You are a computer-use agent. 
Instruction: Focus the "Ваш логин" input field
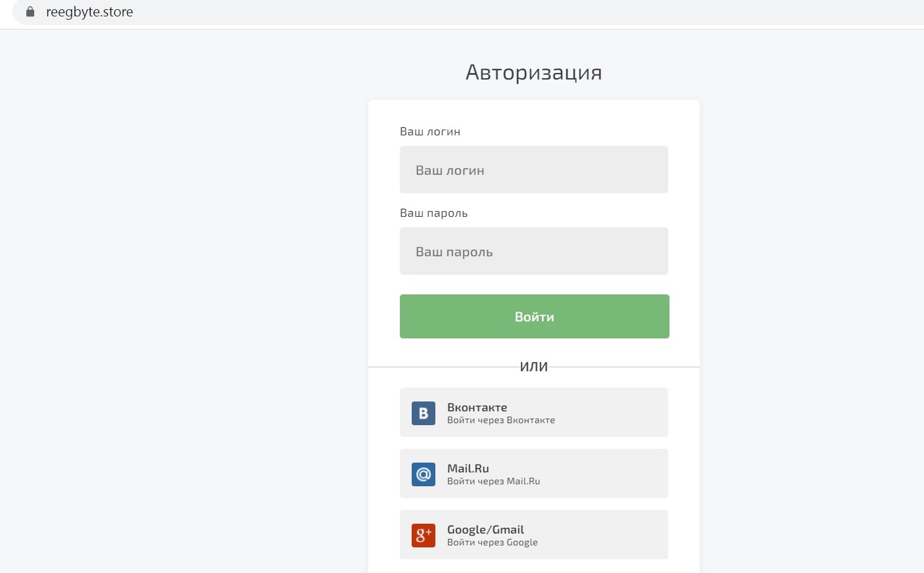point(534,170)
